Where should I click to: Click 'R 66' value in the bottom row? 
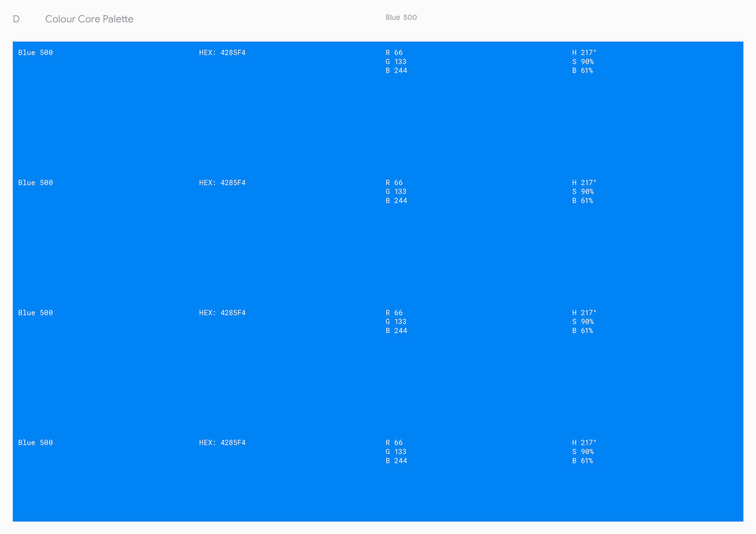(x=394, y=443)
